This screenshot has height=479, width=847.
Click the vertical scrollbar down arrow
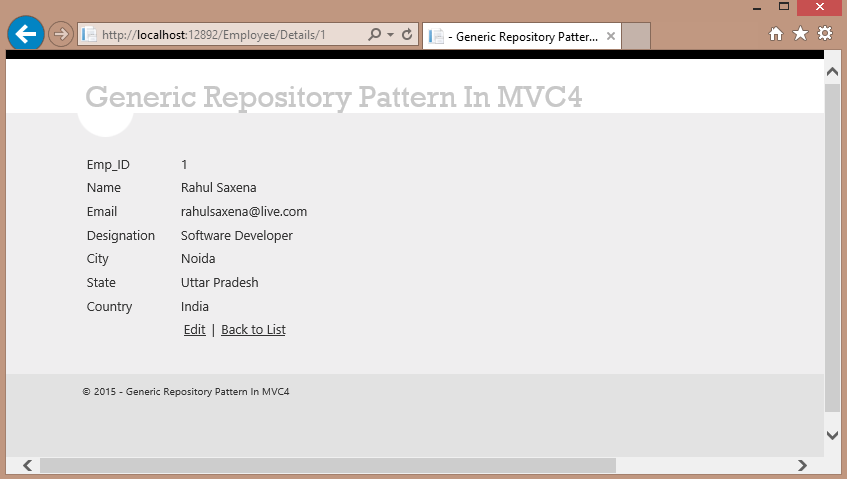tap(832, 435)
